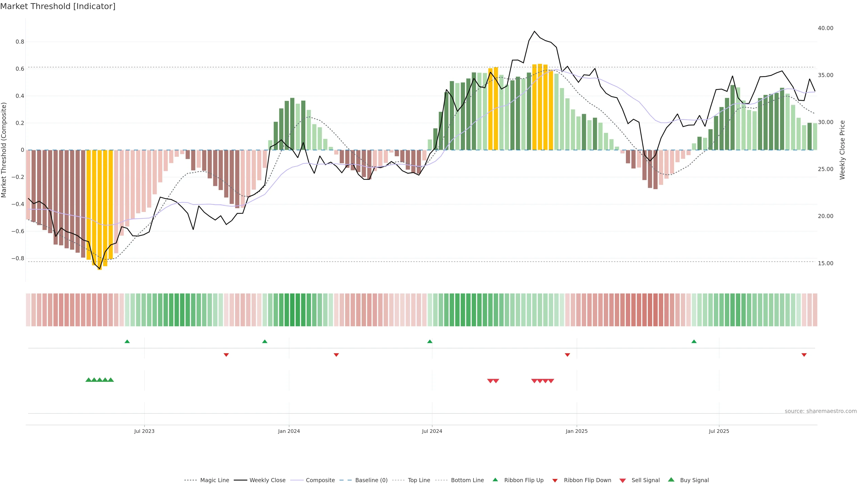
Task: Click green flip-up triangle near July 2024
Action: coord(430,342)
